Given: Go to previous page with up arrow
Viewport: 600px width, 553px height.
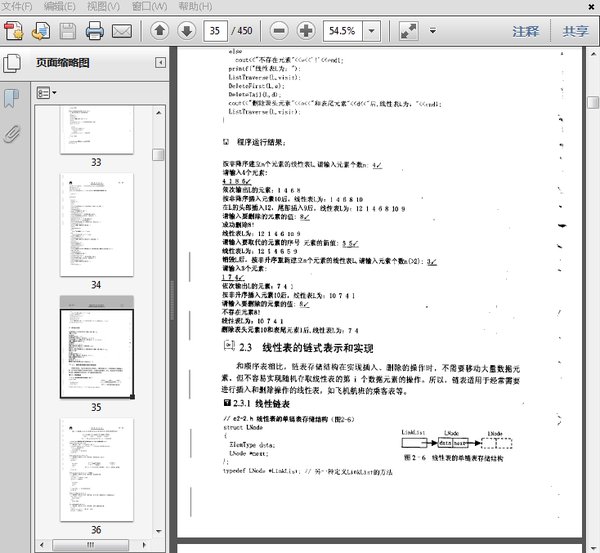Looking at the screenshot, I should (x=160, y=31).
